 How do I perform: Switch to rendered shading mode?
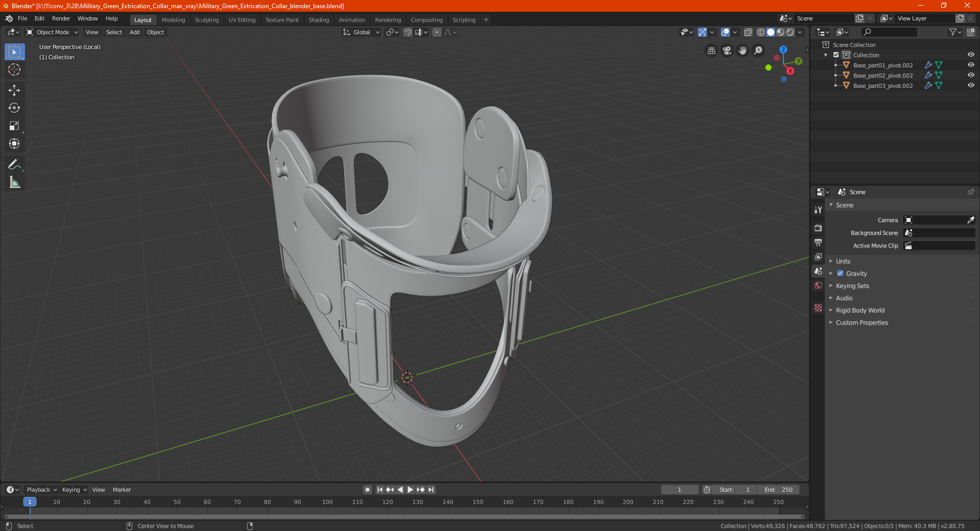[x=790, y=32]
